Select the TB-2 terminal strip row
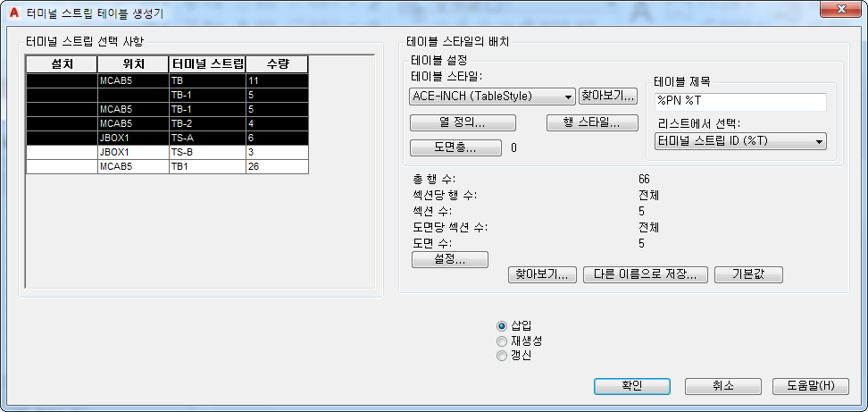Image resolution: width=868 pixels, height=412 pixels. (x=167, y=123)
